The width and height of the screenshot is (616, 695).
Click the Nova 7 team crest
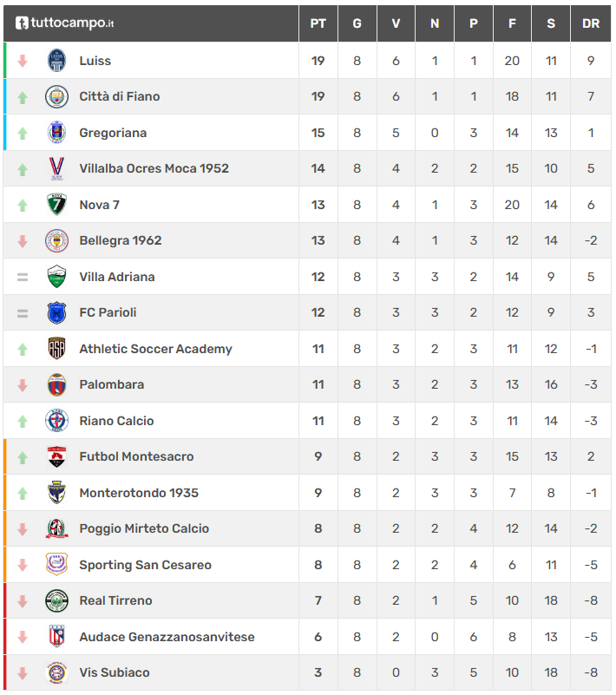[56, 205]
